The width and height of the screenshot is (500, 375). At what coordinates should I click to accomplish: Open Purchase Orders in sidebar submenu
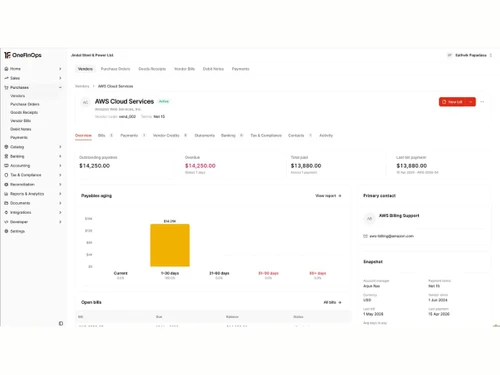(25, 104)
